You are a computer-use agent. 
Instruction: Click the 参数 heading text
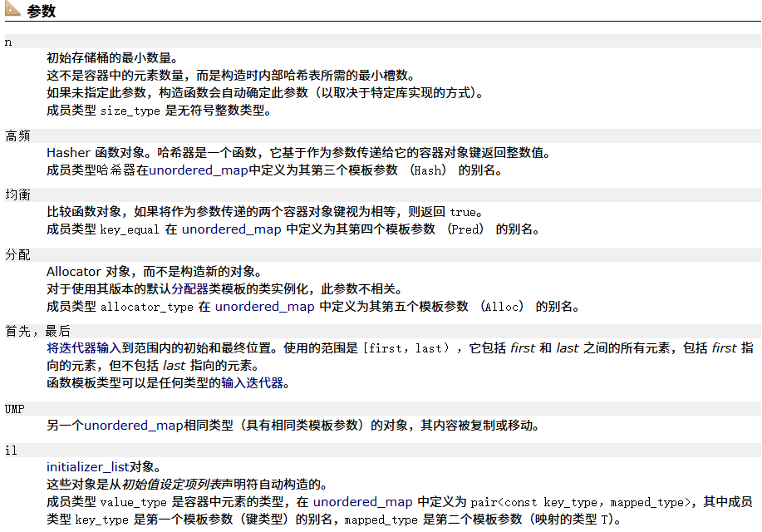(42, 11)
